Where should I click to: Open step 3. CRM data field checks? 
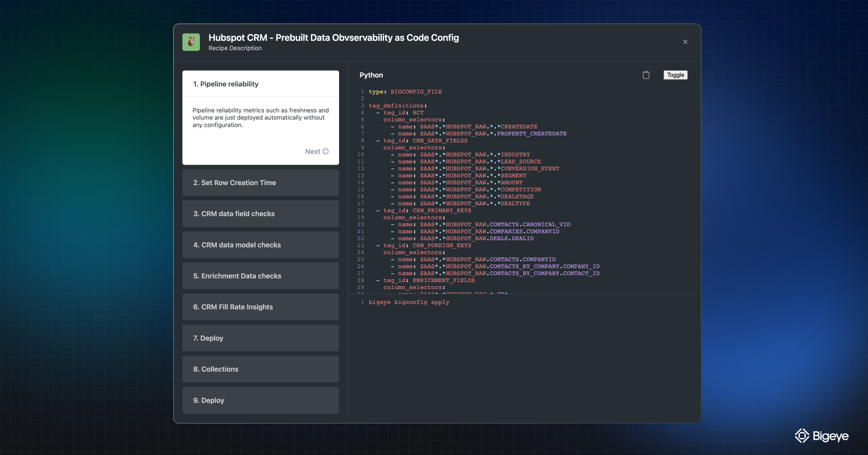tap(261, 214)
